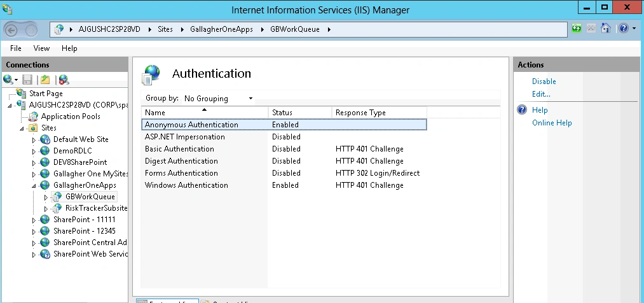Click the Home icon in toolbar
The width and height of the screenshot is (644, 303).
(x=606, y=29)
